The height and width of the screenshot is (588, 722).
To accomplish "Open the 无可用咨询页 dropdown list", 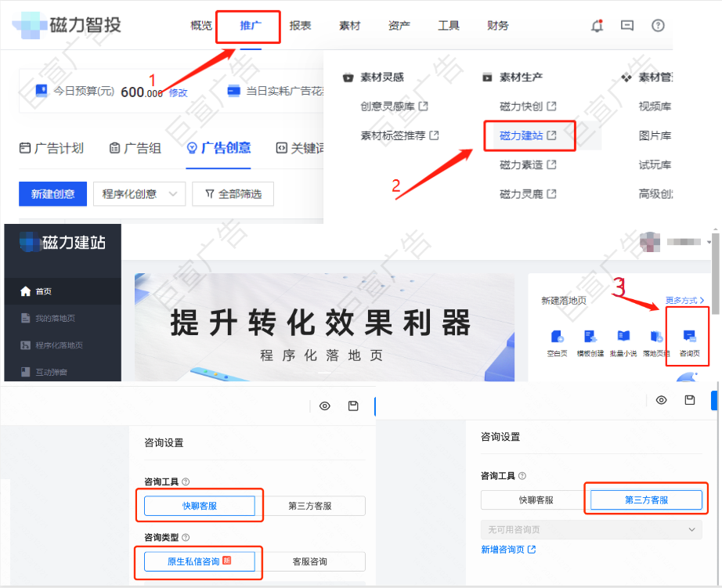I will click(591, 528).
